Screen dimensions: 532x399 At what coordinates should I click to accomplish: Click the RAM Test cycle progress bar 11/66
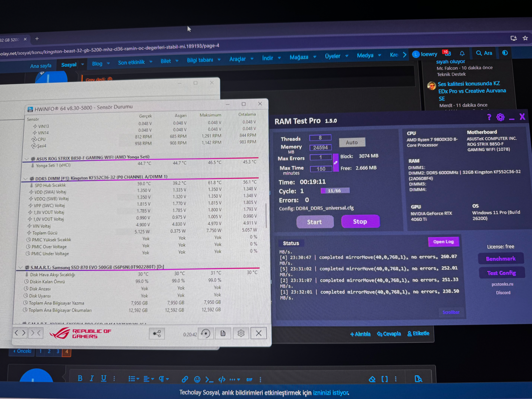(x=335, y=191)
